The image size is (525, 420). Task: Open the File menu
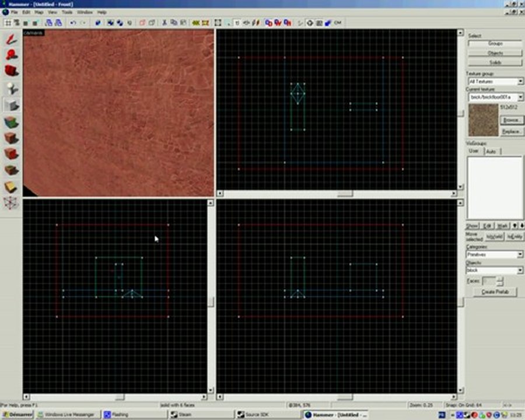pyautogui.click(x=14, y=12)
